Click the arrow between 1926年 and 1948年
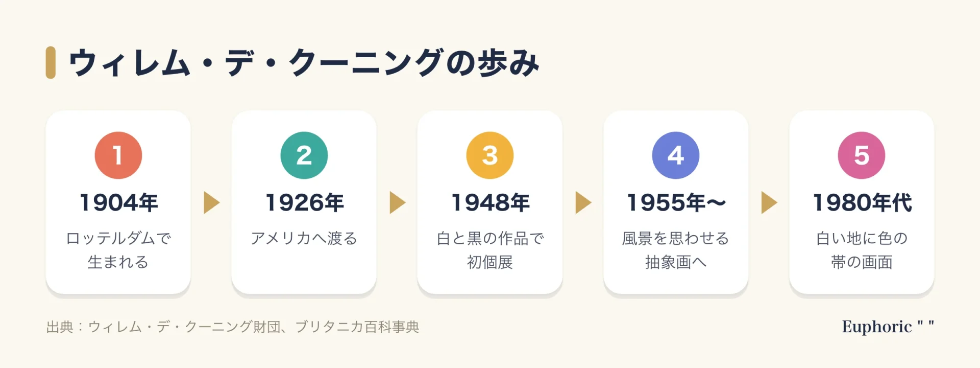 (397, 202)
